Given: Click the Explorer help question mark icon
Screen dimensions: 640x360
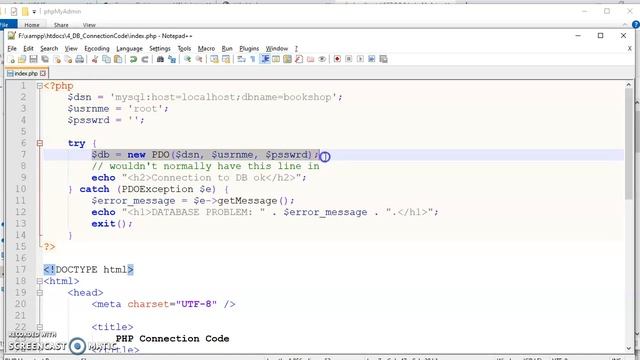Looking at the screenshot, I should pyautogui.click(x=635, y=25).
